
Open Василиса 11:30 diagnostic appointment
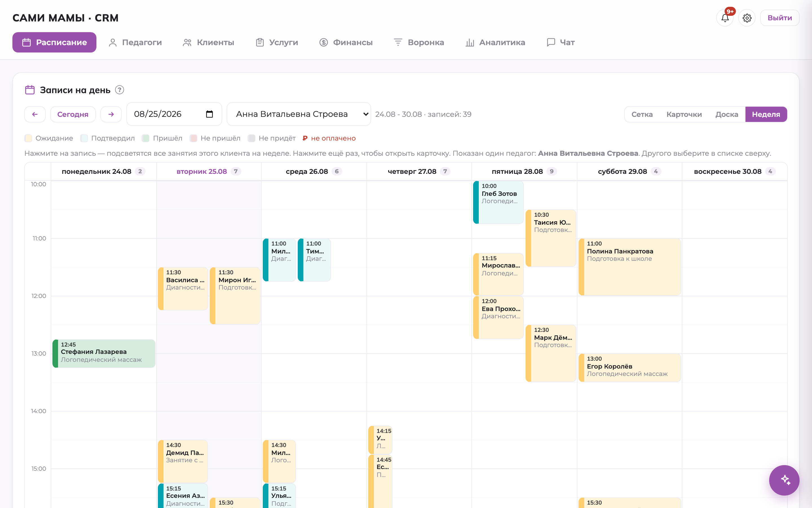[x=183, y=289]
